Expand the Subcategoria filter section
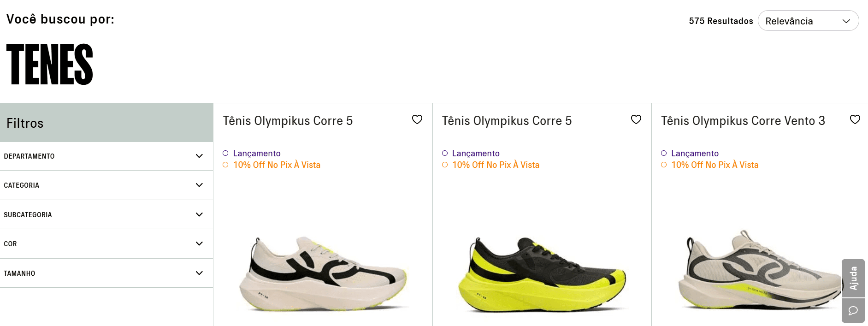This screenshot has width=868, height=326. pos(106,215)
